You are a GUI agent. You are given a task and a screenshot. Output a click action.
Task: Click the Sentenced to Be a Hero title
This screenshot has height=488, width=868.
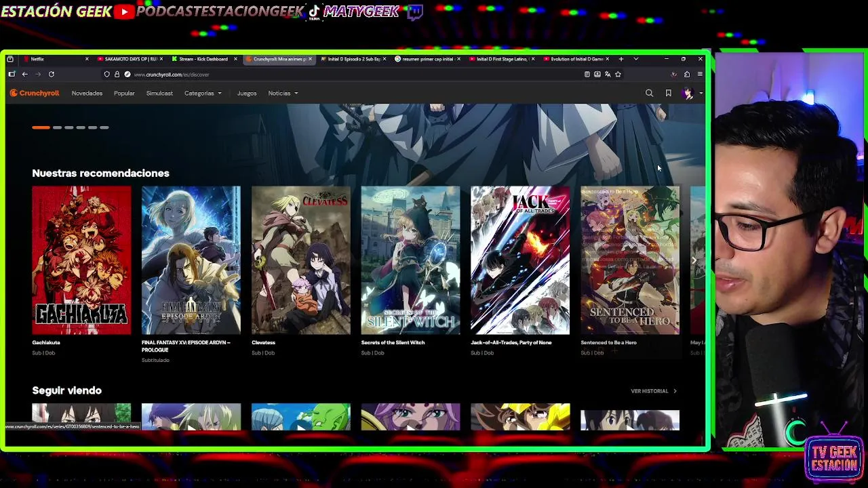click(x=608, y=342)
